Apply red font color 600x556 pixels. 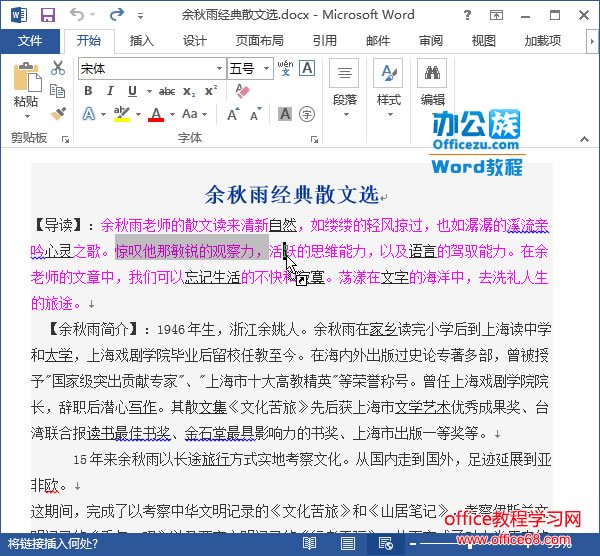click(x=156, y=114)
